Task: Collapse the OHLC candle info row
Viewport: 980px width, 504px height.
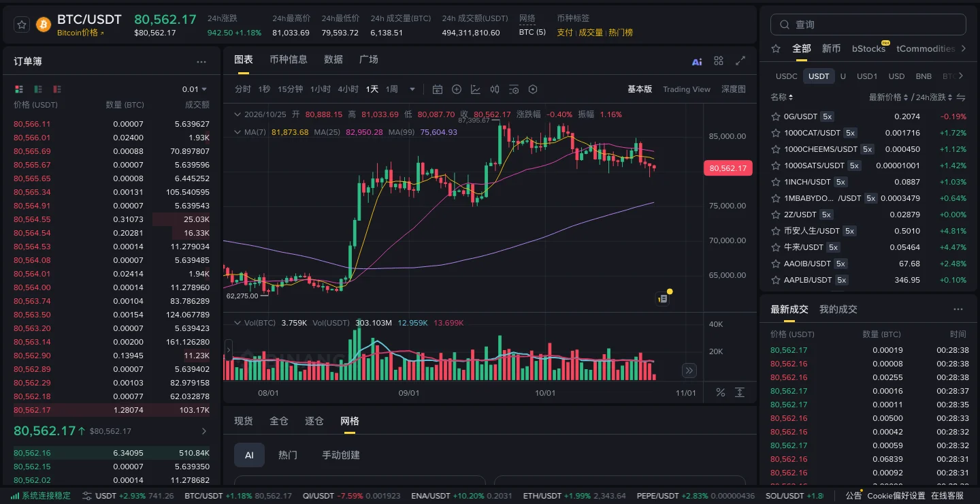Action: pos(238,114)
